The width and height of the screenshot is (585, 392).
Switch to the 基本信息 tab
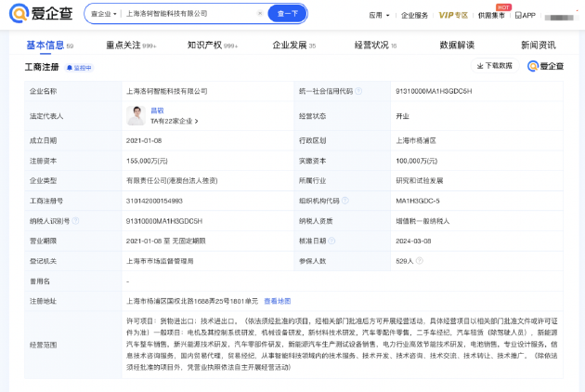(x=49, y=46)
